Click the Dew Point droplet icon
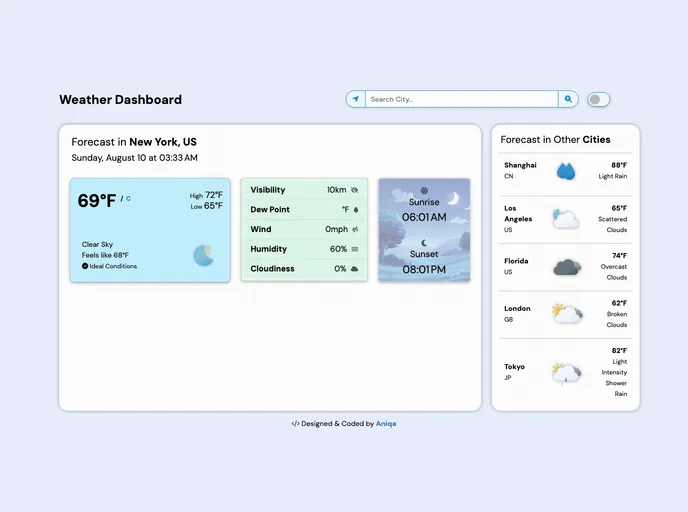 tap(356, 210)
